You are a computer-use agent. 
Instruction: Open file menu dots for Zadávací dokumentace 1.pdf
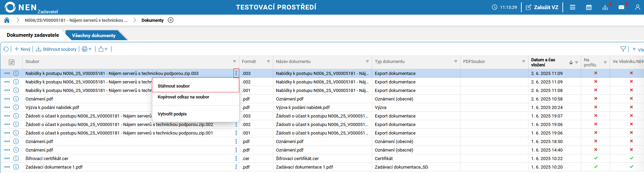click(236, 167)
